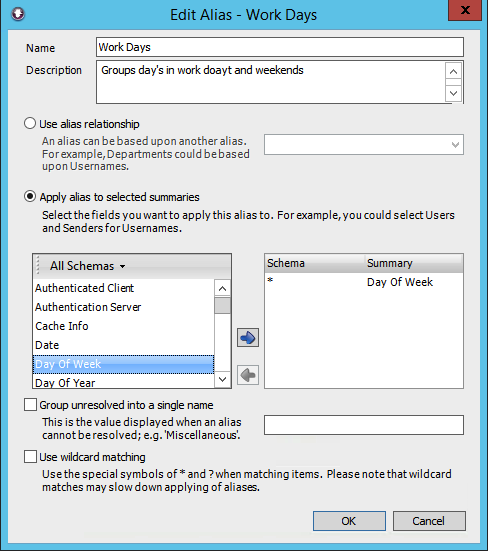Screen dimensions: 488x551
Task: Enable Group unresolved into a single name
Action: [30, 404]
